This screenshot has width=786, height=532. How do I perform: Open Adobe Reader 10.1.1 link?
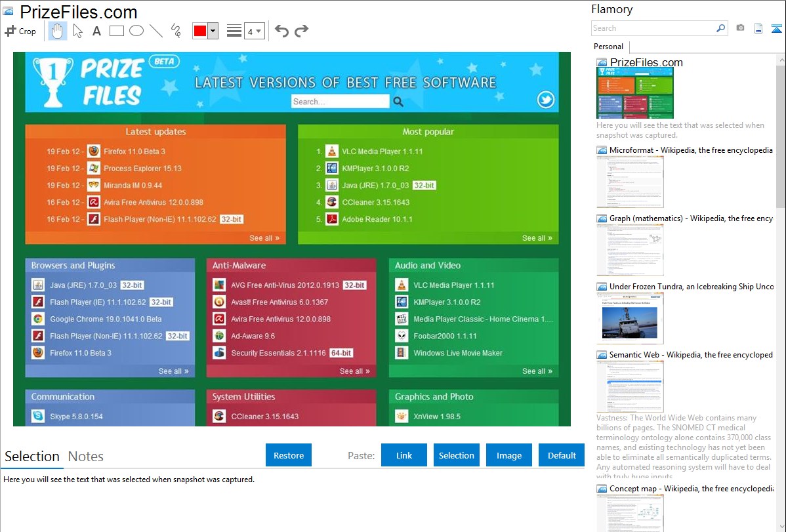coord(377,219)
